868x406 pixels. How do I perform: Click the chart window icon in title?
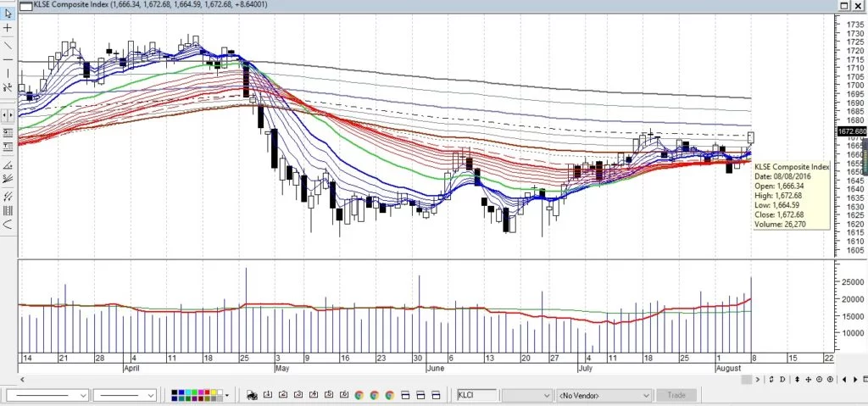pyautogui.click(x=25, y=6)
